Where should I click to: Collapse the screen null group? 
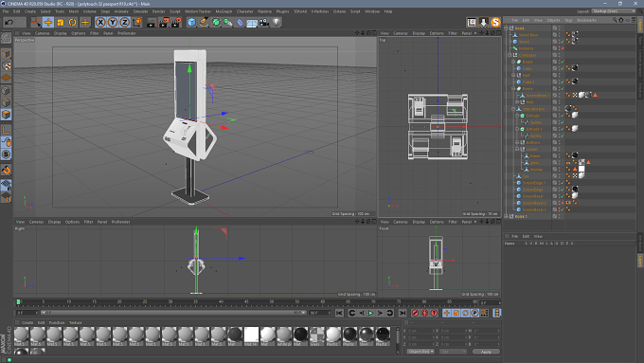[x=517, y=149]
